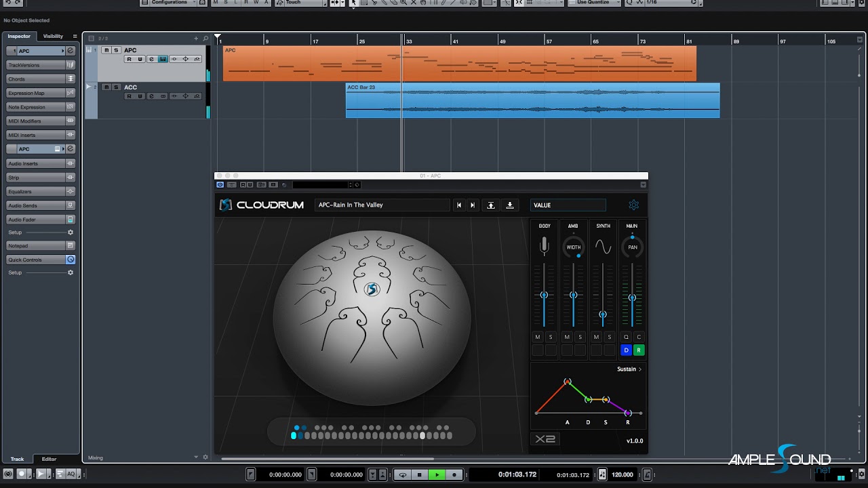
Task: Click the MAIN PAN knob
Action: [x=632, y=247]
